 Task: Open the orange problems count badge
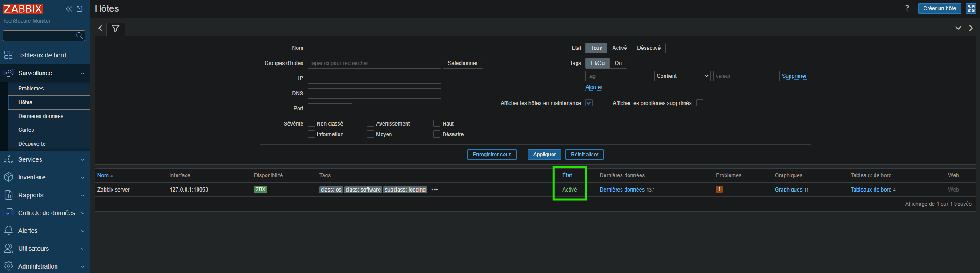pyautogui.click(x=719, y=190)
